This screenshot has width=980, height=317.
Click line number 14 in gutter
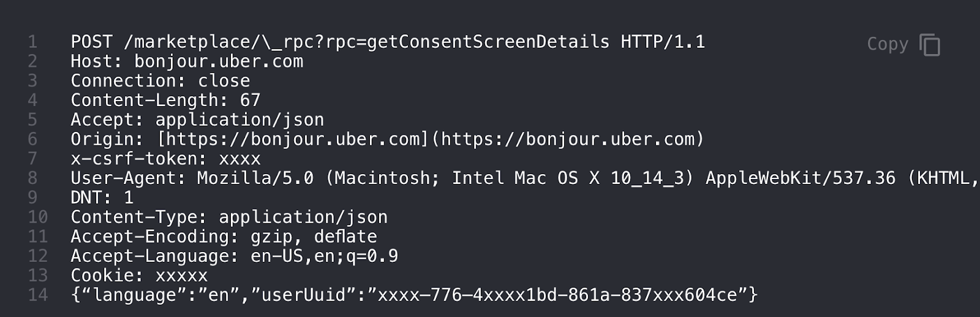click(37, 295)
